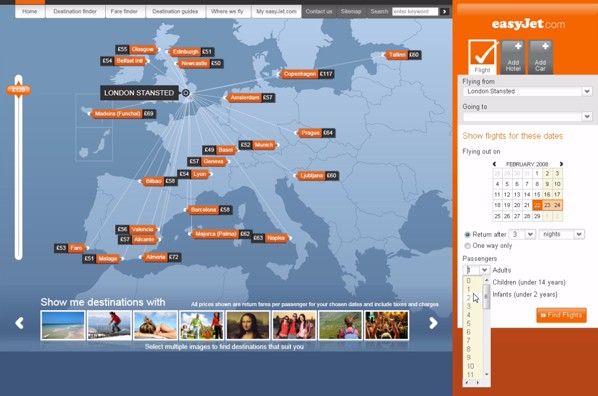Pick 0 in the passengers list
The image size is (598, 396).
point(469,281)
